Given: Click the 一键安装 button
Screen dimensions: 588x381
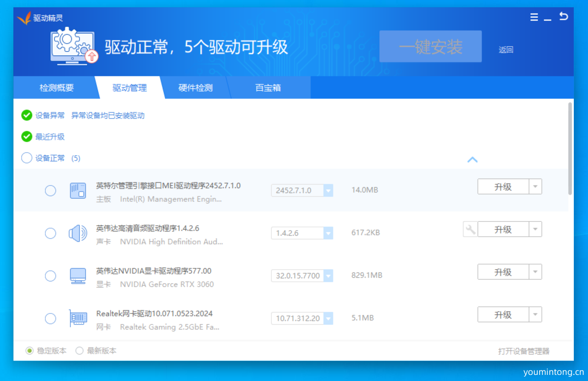Looking at the screenshot, I should 430,46.
